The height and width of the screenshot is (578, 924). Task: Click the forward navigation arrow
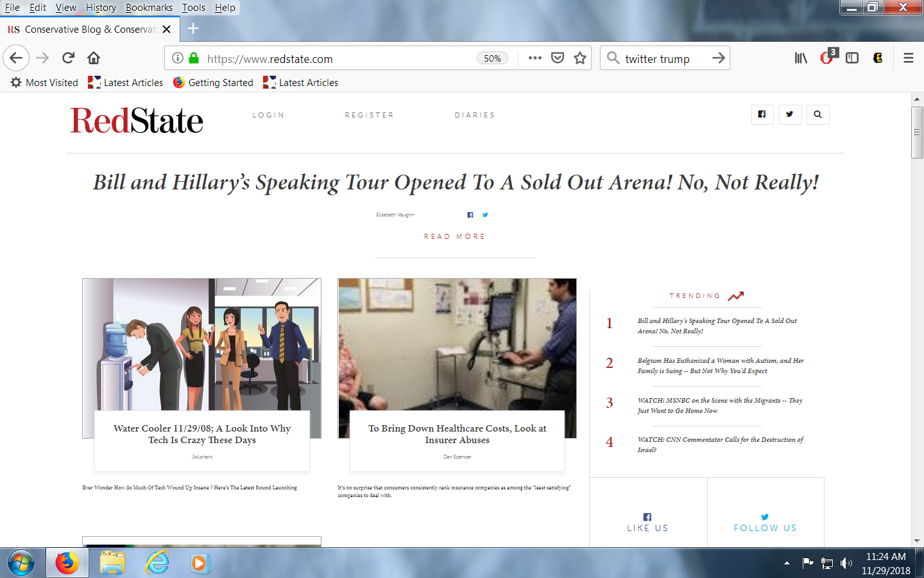coord(42,58)
